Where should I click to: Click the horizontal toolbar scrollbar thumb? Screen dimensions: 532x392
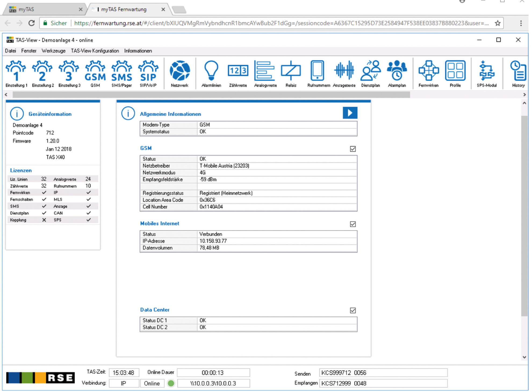211,95
